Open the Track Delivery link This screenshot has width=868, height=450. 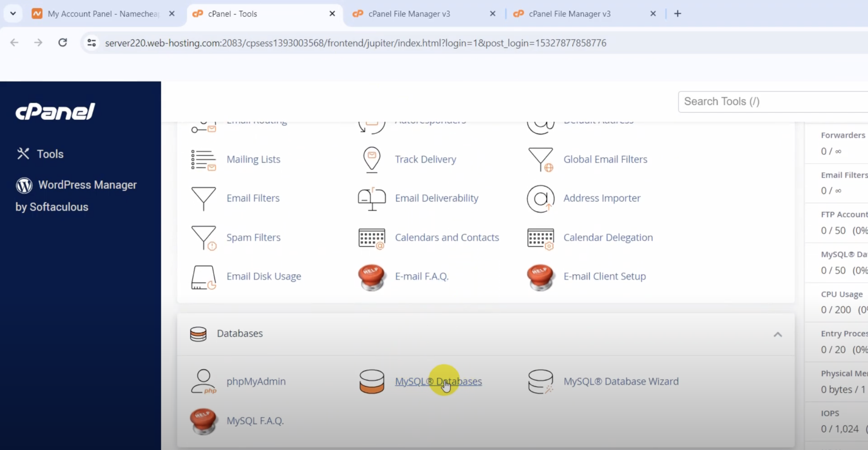[x=426, y=160]
